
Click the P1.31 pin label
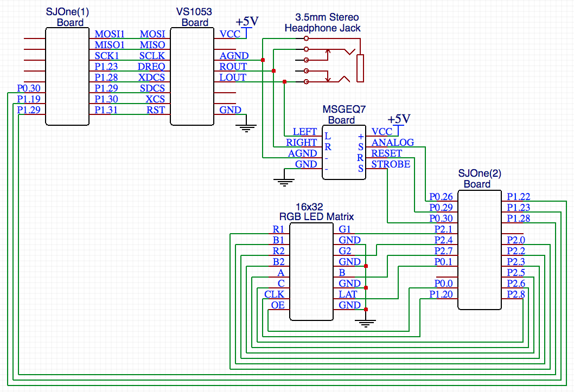[x=106, y=110]
